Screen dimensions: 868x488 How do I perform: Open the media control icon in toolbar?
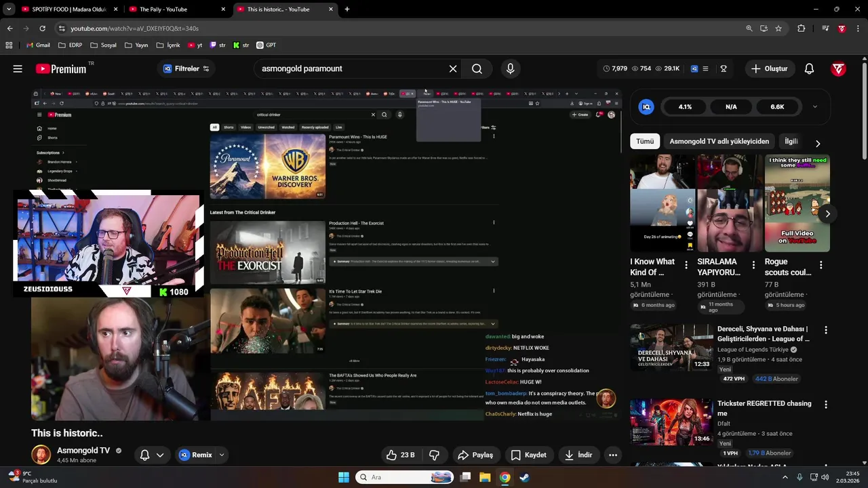(825, 28)
